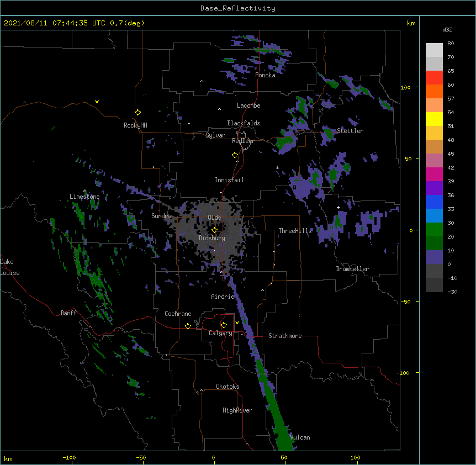Click the Okotoks town label
476x465 pixels.
click(x=228, y=387)
